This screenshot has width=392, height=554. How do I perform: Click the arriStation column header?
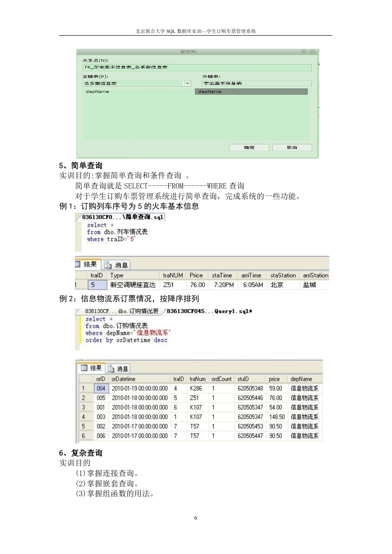click(x=315, y=275)
